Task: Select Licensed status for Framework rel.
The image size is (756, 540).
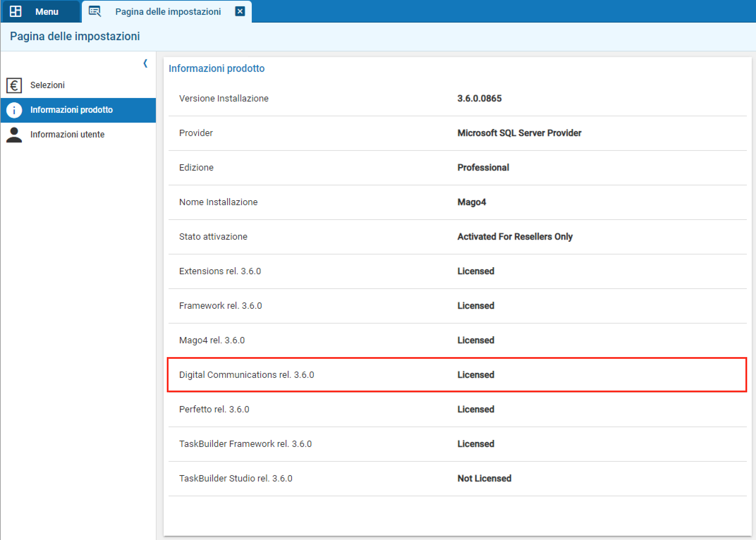Action: click(476, 306)
